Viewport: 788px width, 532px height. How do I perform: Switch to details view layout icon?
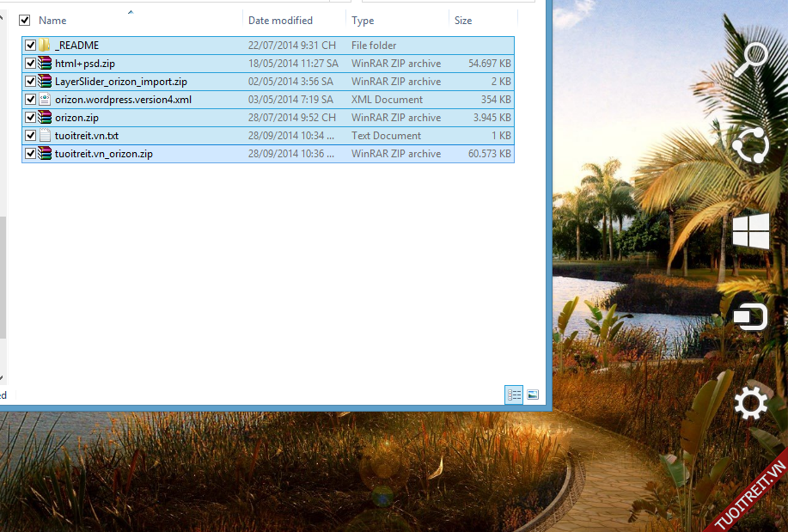pyautogui.click(x=514, y=394)
